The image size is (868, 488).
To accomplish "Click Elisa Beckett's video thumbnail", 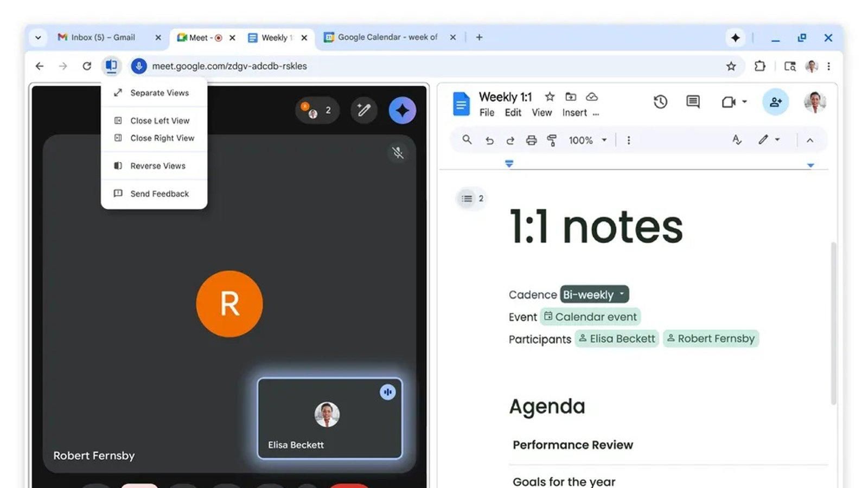I will [329, 418].
